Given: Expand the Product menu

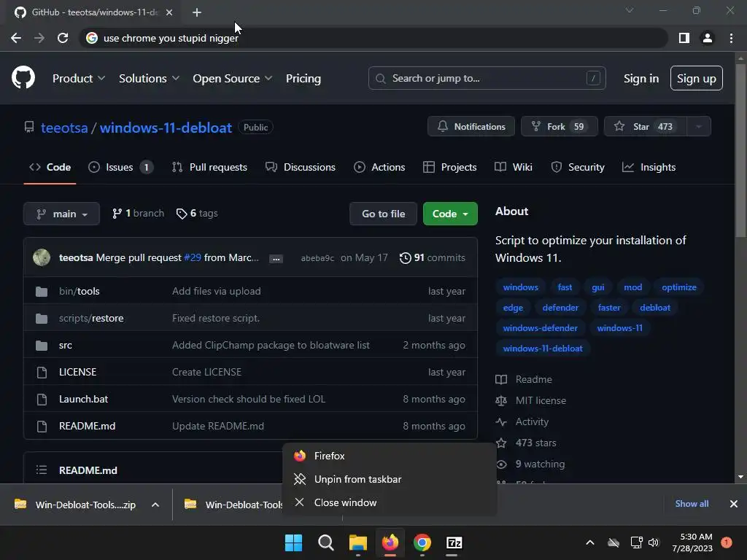Looking at the screenshot, I should coord(78,78).
